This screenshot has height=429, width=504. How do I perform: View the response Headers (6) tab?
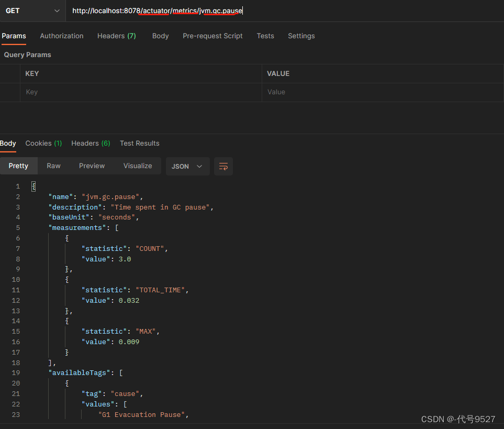click(x=91, y=144)
